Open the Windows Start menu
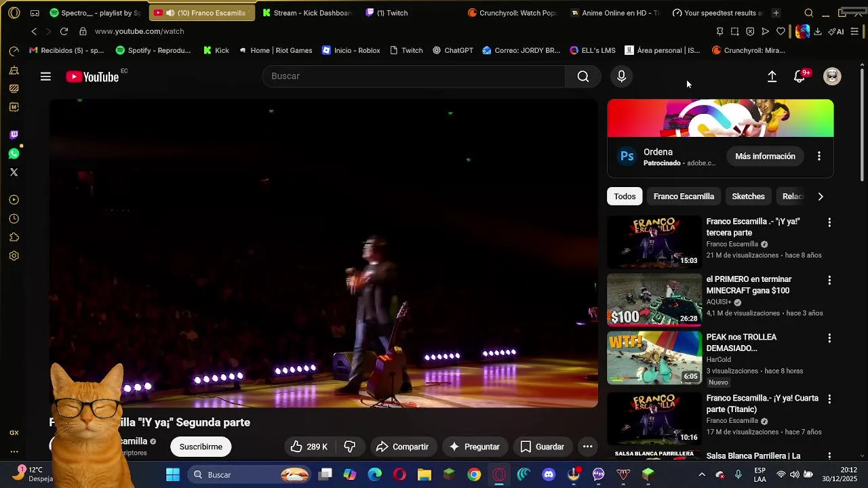This screenshot has width=868, height=488. 173,474
